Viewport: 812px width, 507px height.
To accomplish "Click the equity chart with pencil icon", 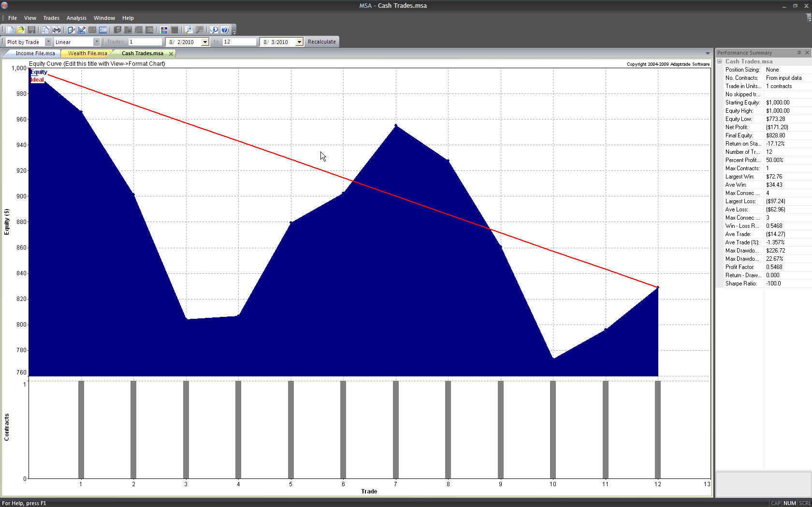I will 82,30.
